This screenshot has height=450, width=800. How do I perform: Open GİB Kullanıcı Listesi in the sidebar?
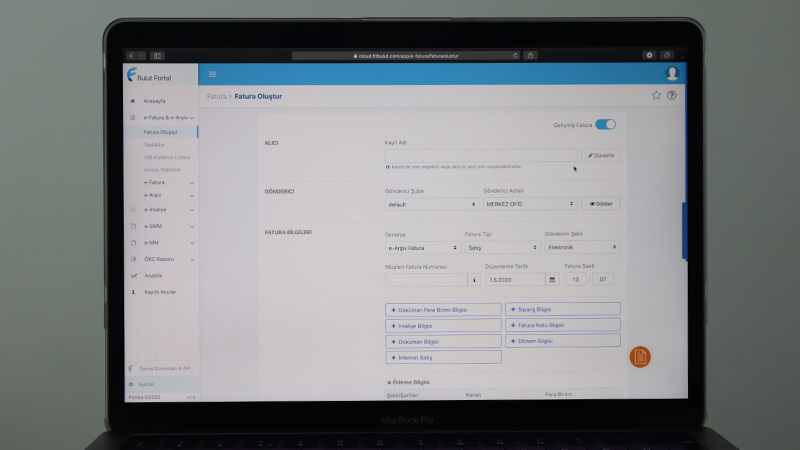167,157
